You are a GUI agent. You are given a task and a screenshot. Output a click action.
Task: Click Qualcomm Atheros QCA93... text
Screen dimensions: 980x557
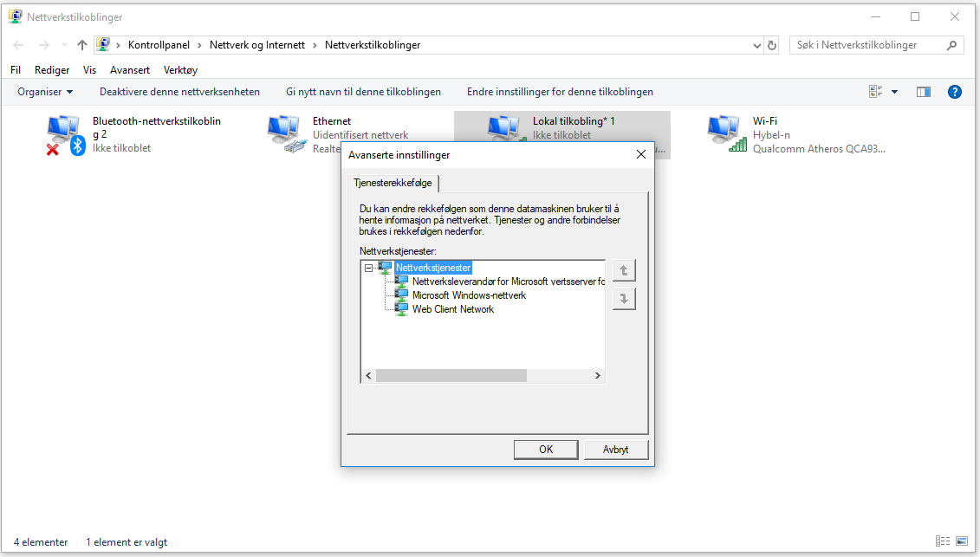819,149
